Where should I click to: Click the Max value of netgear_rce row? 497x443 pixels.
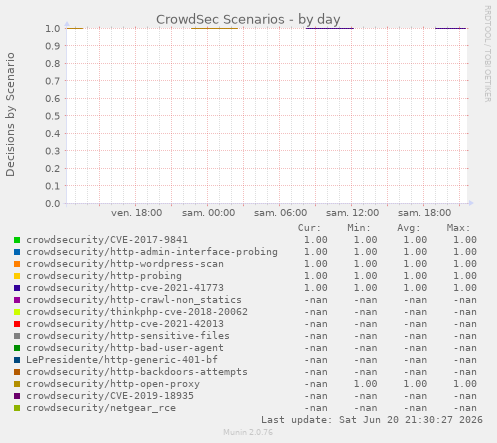pos(465,408)
